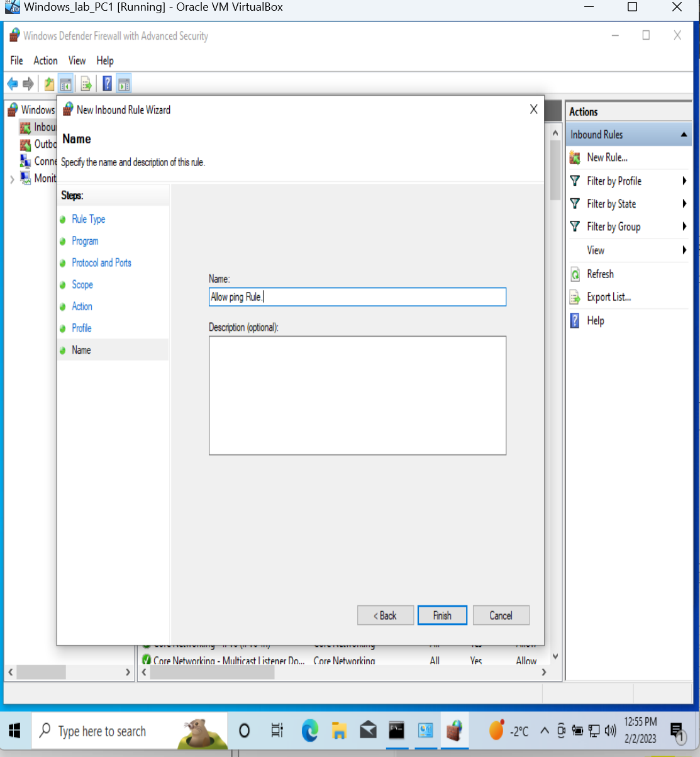Select the Outbound Rules tree node
Screen dimensions: 700x757
(38, 144)
